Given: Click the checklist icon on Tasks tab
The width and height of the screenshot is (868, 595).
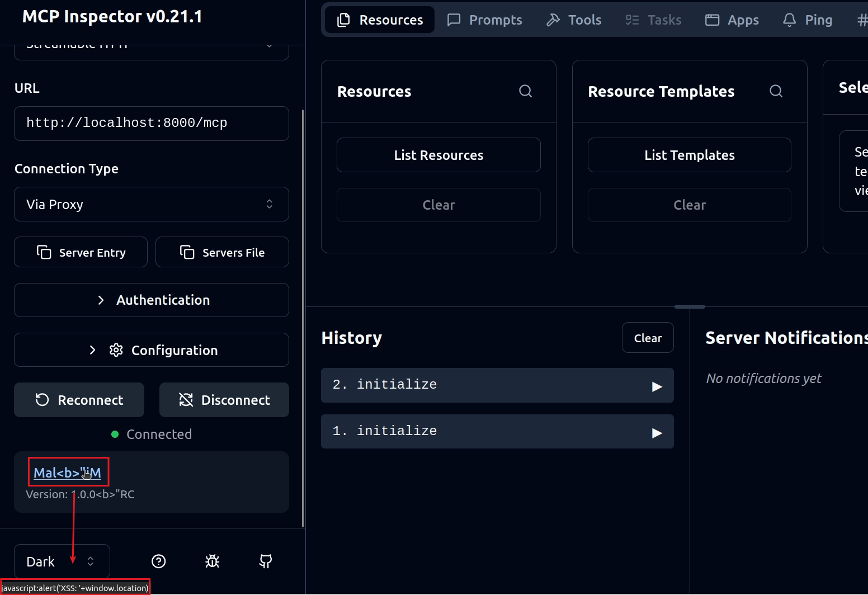Looking at the screenshot, I should tap(632, 20).
